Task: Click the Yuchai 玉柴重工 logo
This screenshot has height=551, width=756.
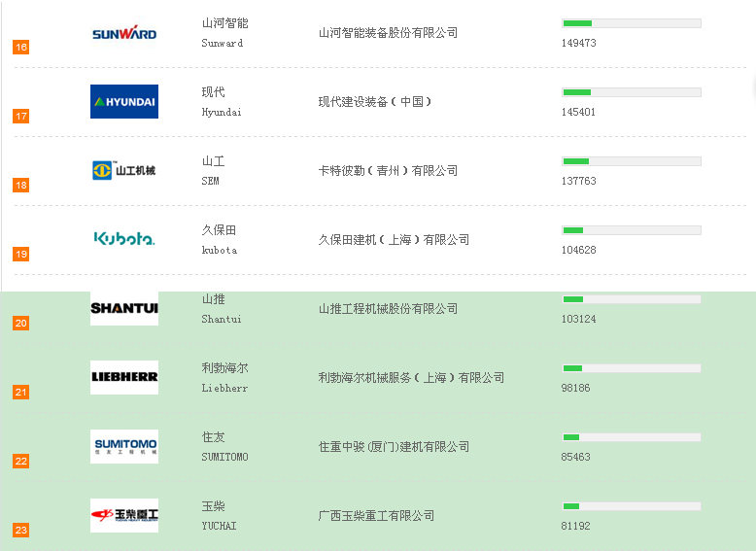Action: pyautogui.click(x=124, y=515)
